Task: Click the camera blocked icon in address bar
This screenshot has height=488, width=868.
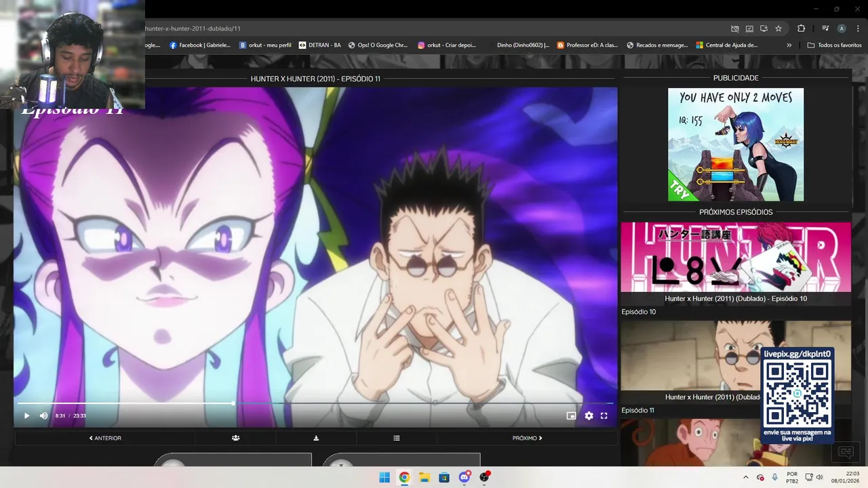Action: [734, 28]
